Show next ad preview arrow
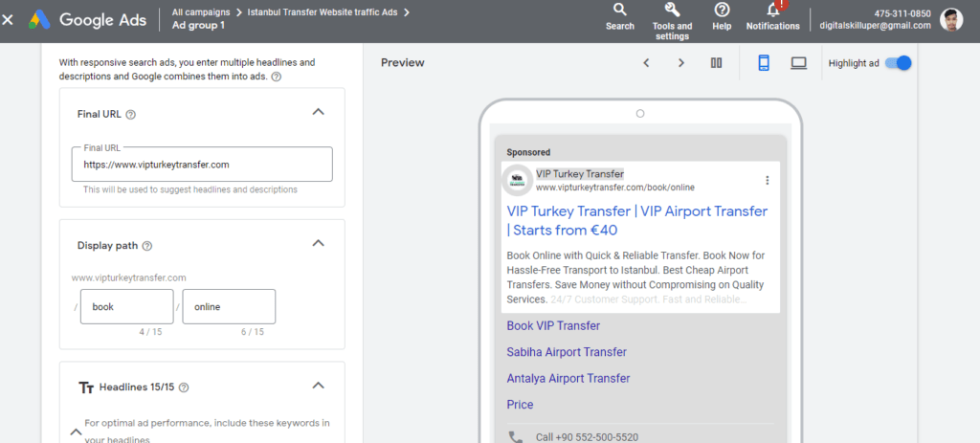Image resolution: width=980 pixels, height=443 pixels. 681,63
